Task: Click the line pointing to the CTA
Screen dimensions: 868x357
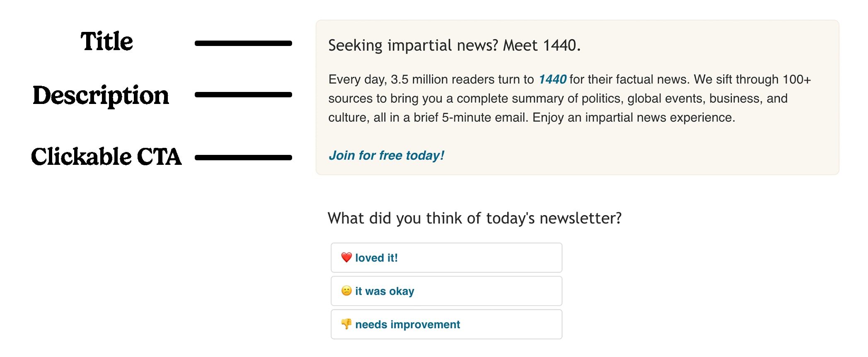Action: point(243,157)
